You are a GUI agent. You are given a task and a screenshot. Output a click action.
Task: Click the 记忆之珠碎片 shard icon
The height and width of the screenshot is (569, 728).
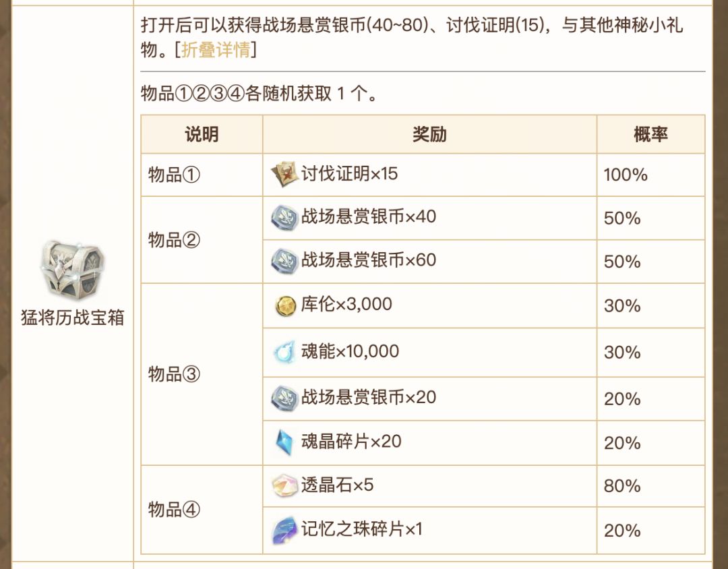(x=284, y=531)
